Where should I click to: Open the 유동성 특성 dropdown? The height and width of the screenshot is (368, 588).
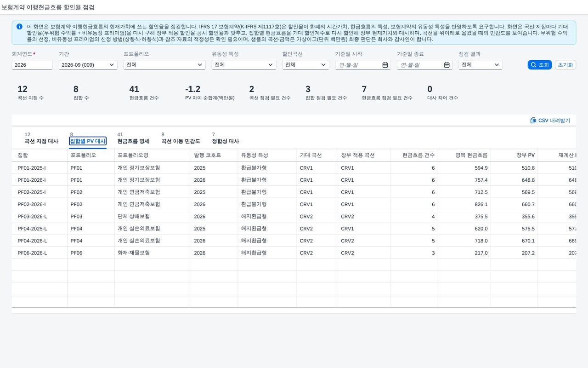coord(244,65)
